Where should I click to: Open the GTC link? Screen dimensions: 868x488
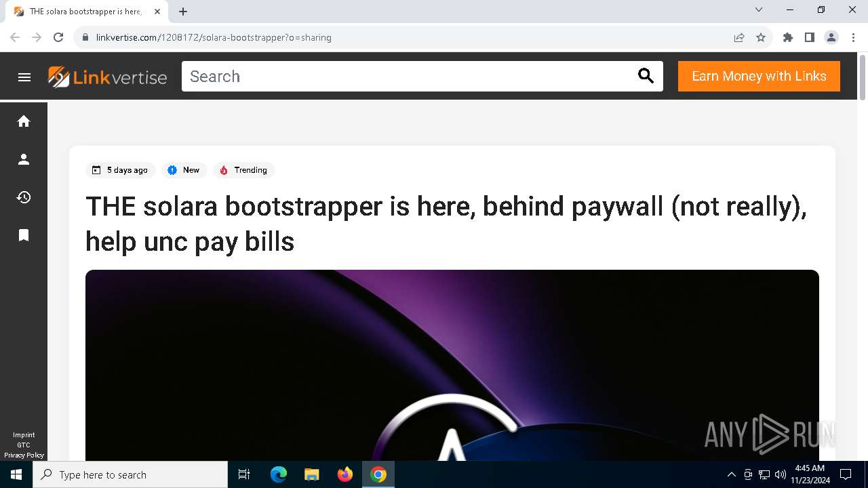tap(24, 445)
